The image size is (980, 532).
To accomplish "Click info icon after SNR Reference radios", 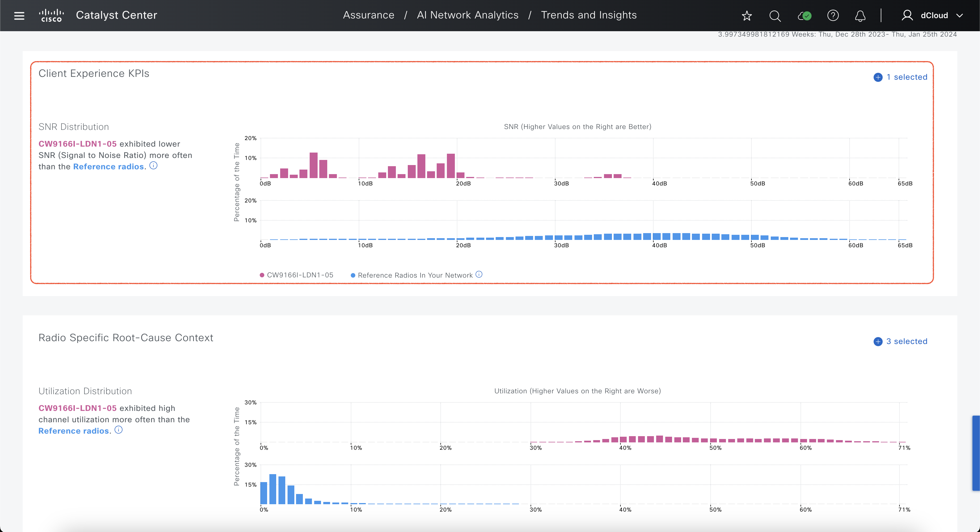I will coord(153,166).
